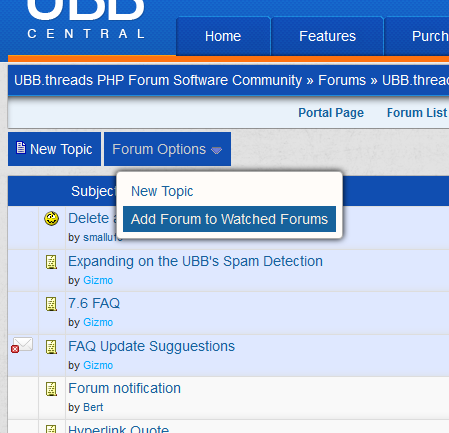Click the note icon beside 7.6 FAQ
The width and height of the screenshot is (449, 433).
(51, 304)
